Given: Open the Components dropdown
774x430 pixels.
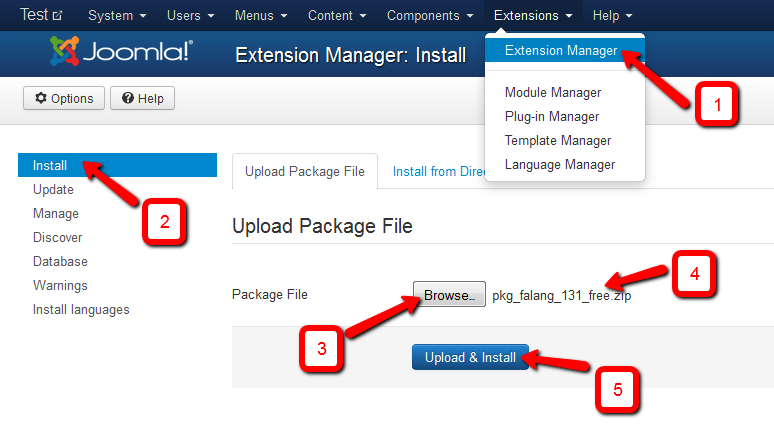Looking at the screenshot, I should click(430, 15).
